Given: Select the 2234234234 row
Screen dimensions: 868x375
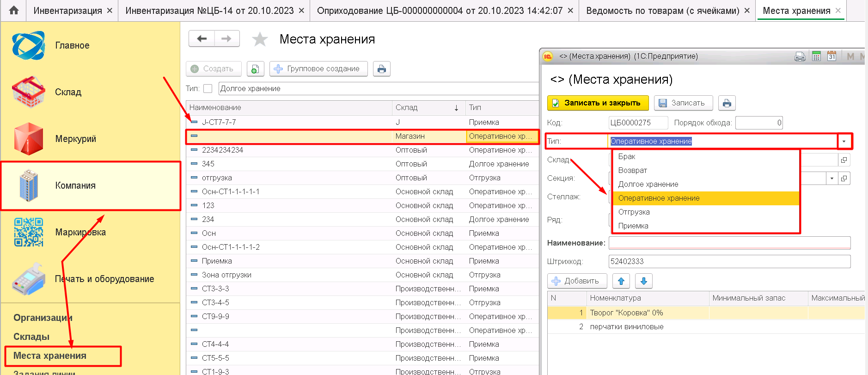Looking at the screenshot, I should [362, 150].
